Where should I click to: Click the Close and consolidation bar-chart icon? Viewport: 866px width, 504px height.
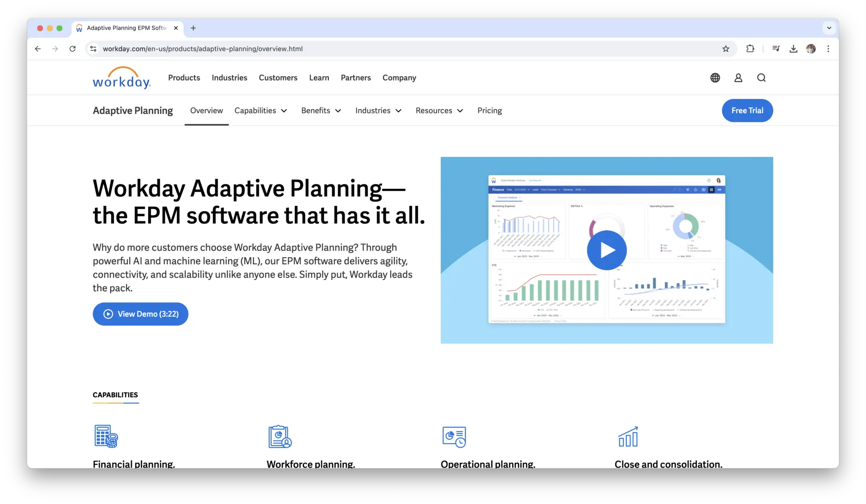[628, 436]
